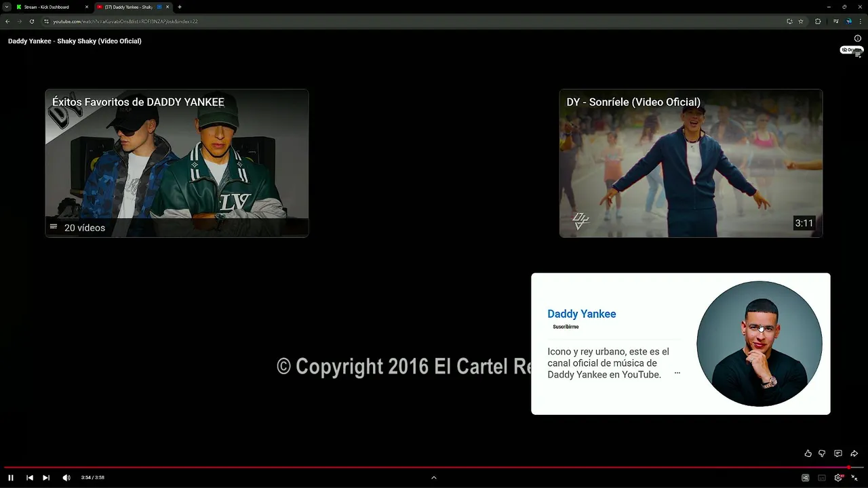
Task: Open the Daddy Yankee channel link
Action: 582,314
